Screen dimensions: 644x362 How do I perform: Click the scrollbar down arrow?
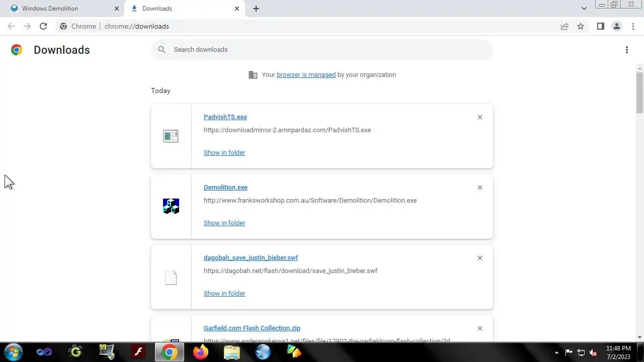[x=639, y=337]
